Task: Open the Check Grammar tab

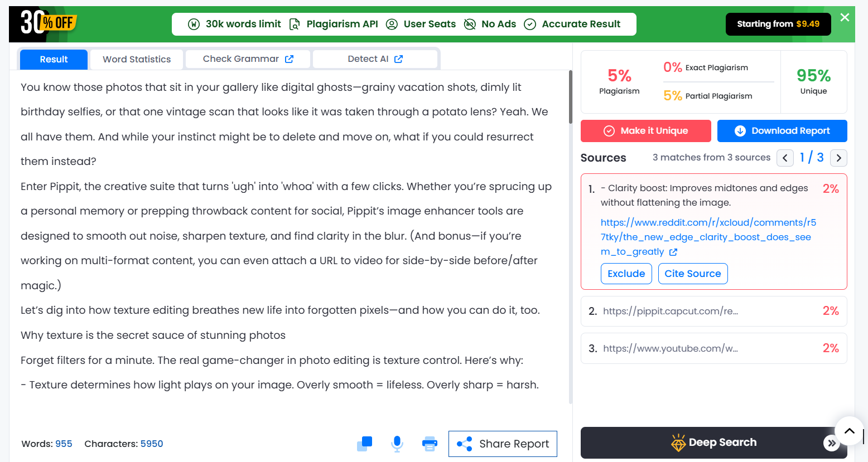Action: pos(248,59)
